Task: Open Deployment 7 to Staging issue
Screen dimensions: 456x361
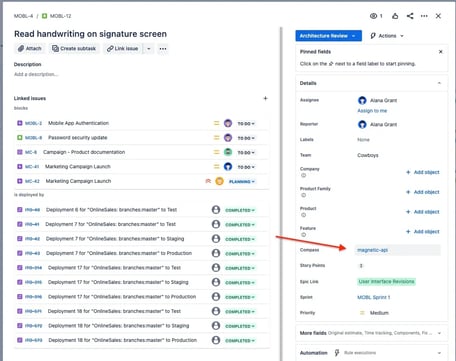Action: point(115,239)
